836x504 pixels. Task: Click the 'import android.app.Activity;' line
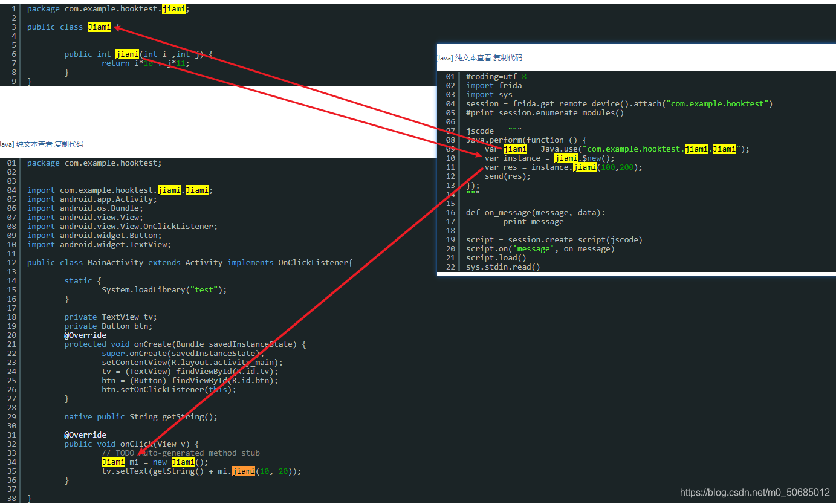[92, 199]
